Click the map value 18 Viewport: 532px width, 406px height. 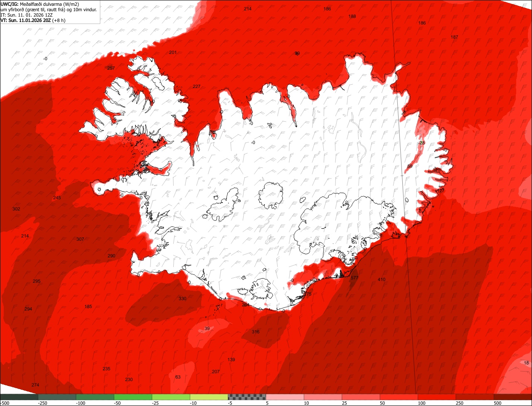pos(526,363)
